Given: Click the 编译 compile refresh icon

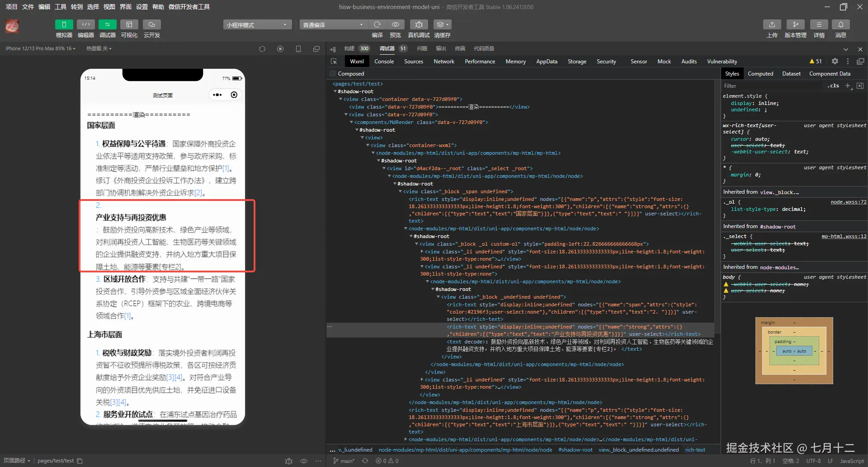Looking at the screenshot, I should 377,24.
